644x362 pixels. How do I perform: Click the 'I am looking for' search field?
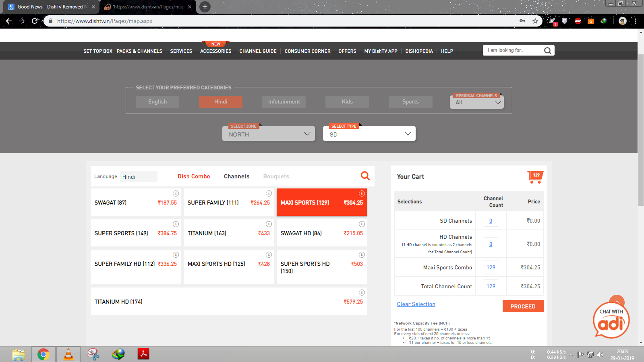[512, 50]
